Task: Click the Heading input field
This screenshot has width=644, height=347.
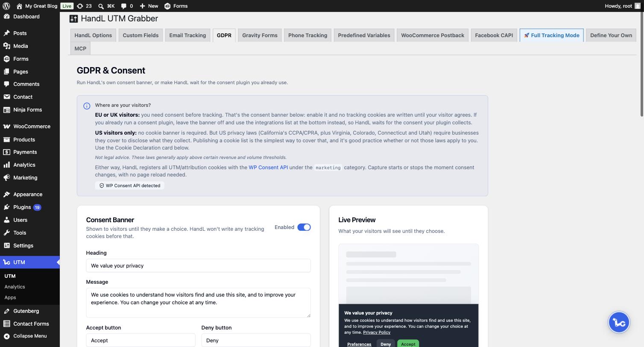Action: pyautogui.click(x=198, y=266)
